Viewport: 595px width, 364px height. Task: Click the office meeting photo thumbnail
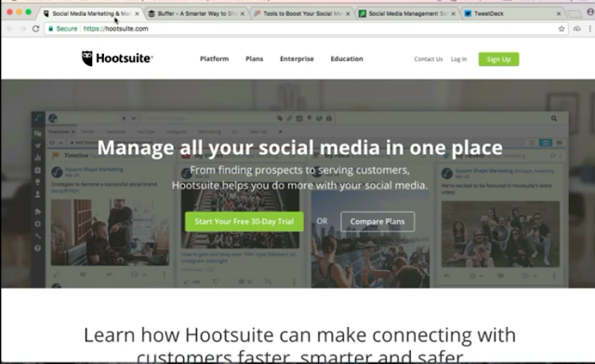click(x=110, y=232)
